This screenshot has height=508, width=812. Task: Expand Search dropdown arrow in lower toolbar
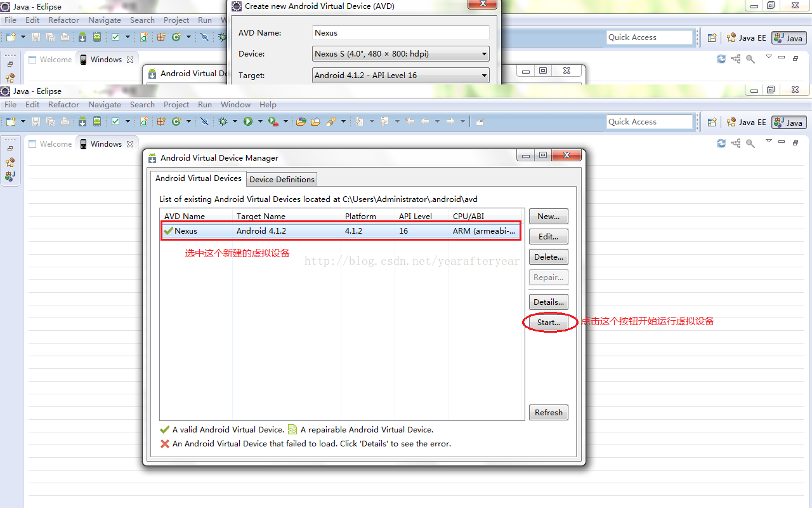click(343, 121)
